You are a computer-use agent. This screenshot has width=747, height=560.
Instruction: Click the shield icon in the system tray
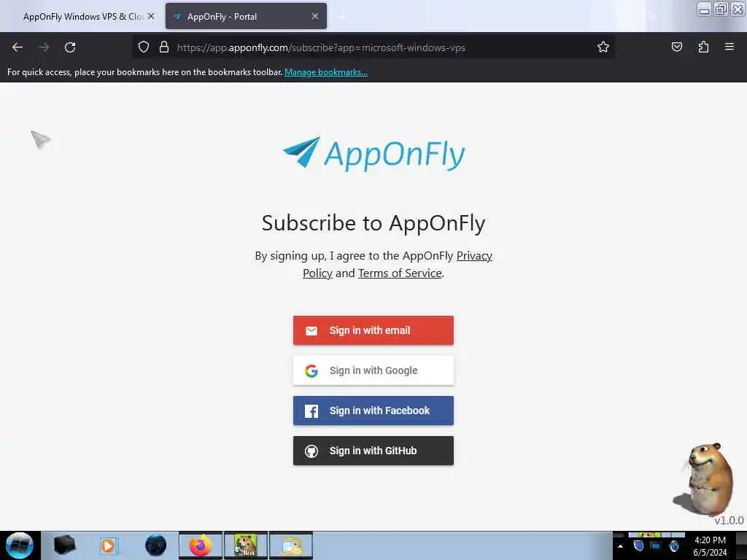(x=638, y=545)
